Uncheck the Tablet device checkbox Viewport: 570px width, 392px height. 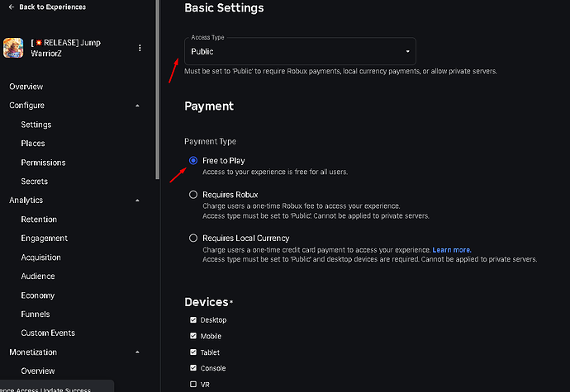tap(193, 352)
